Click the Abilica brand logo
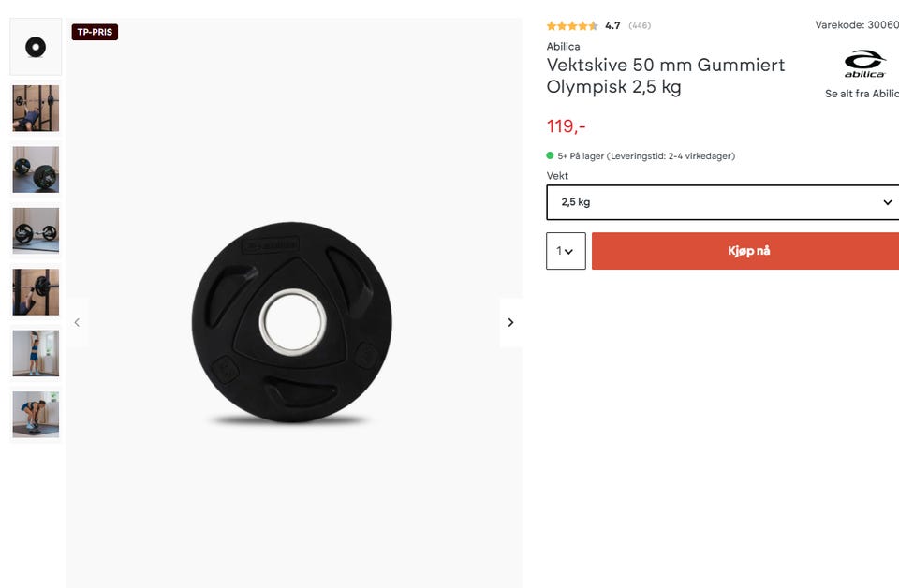Image resolution: width=899 pixels, height=588 pixels. (864, 64)
